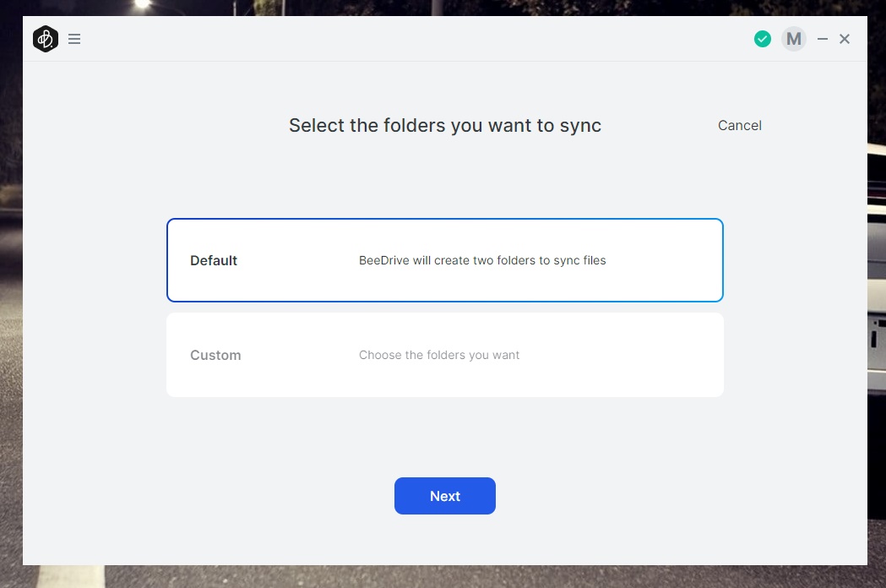886x588 pixels.
Task: Cancel the folder sync setup
Action: coord(739,125)
